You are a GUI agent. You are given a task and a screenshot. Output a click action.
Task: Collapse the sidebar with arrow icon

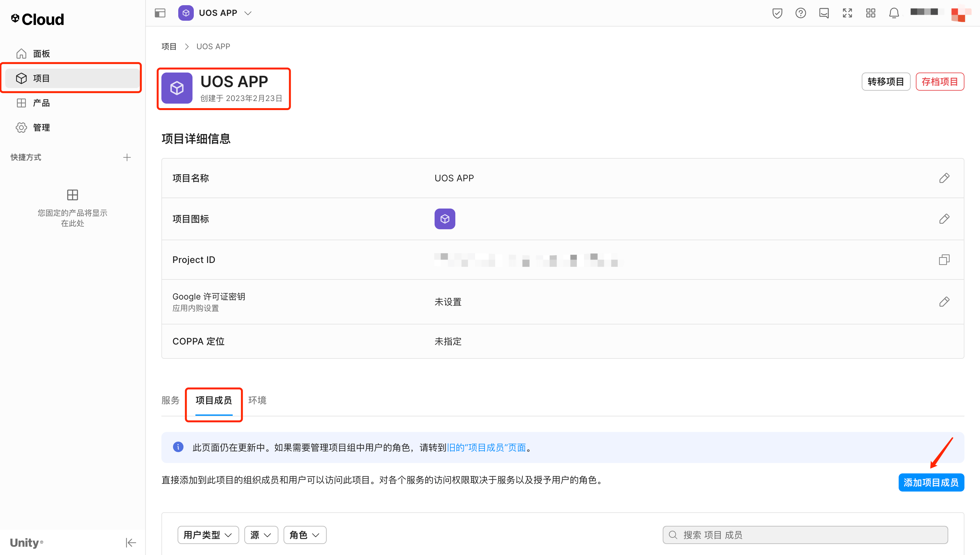tap(131, 542)
